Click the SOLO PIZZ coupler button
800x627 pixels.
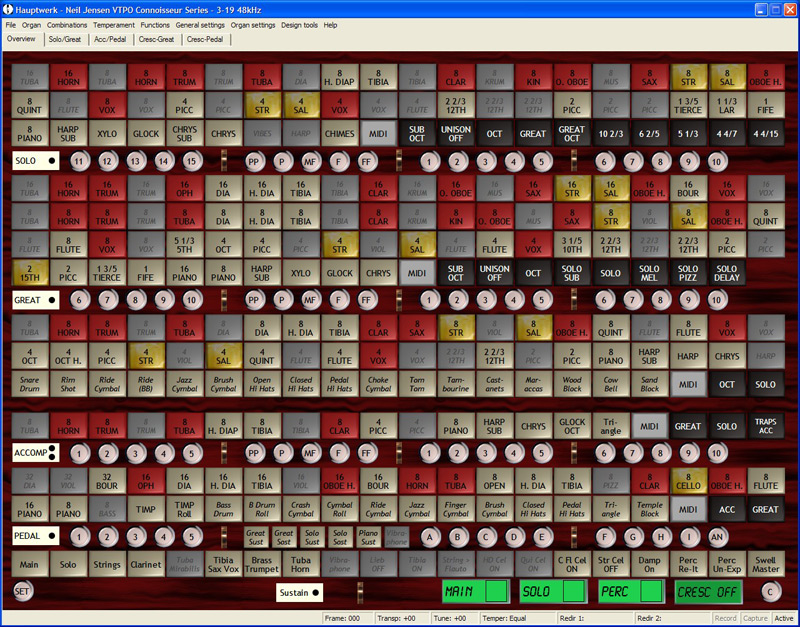[x=688, y=272]
